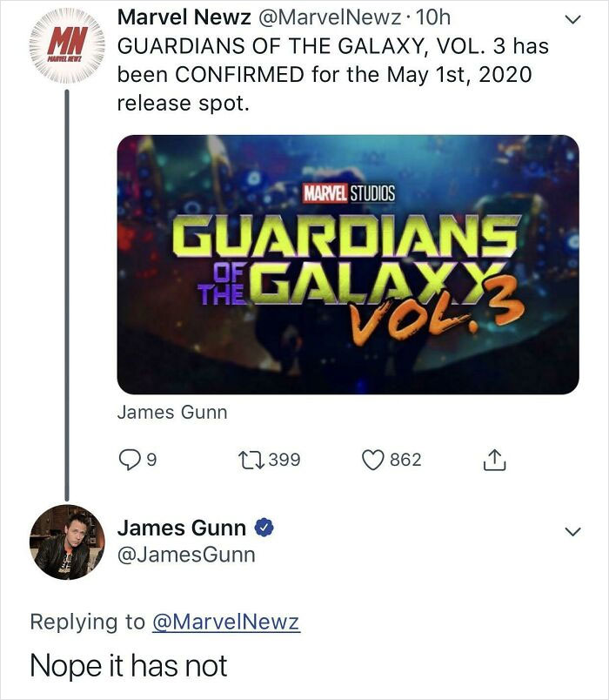Click the verified checkmark beside James Gunn
The image size is (609, 700).
pos(264,528)
